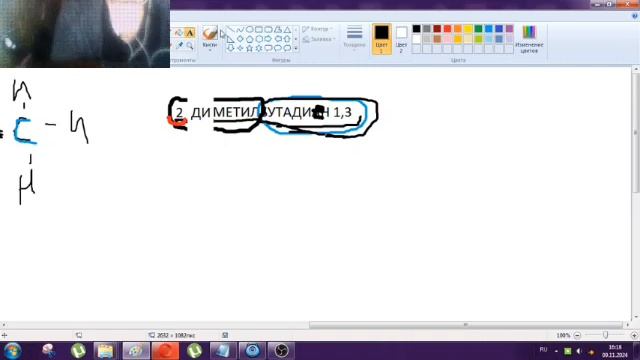Open Windows Explorer from the taskbar
Image resolution: width=640 pixels, height=360 pixels.
[105, 351]
